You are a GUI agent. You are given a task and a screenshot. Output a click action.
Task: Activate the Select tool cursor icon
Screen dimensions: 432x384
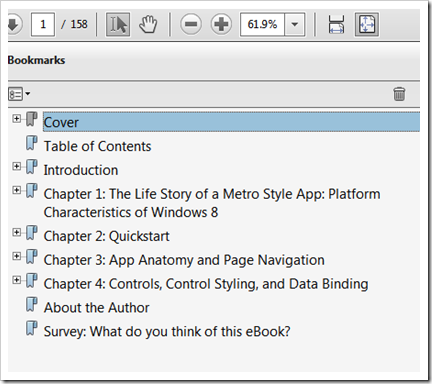pos(118,24)
